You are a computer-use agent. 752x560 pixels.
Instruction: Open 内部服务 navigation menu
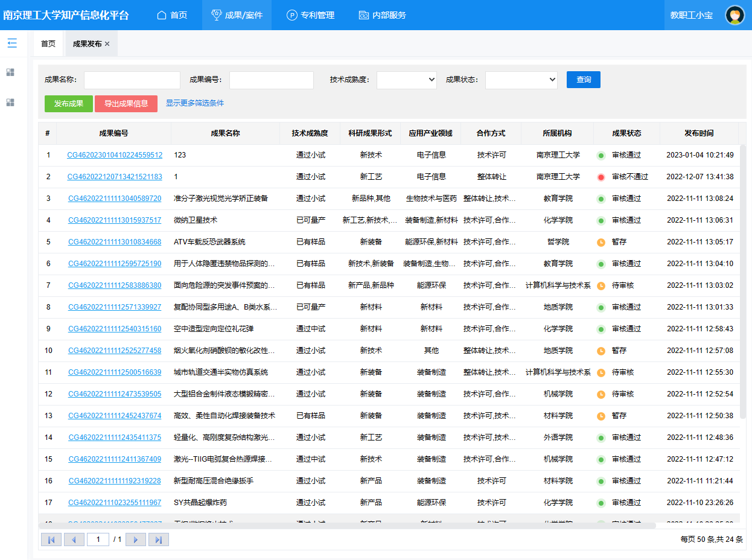tap(382, 15)
